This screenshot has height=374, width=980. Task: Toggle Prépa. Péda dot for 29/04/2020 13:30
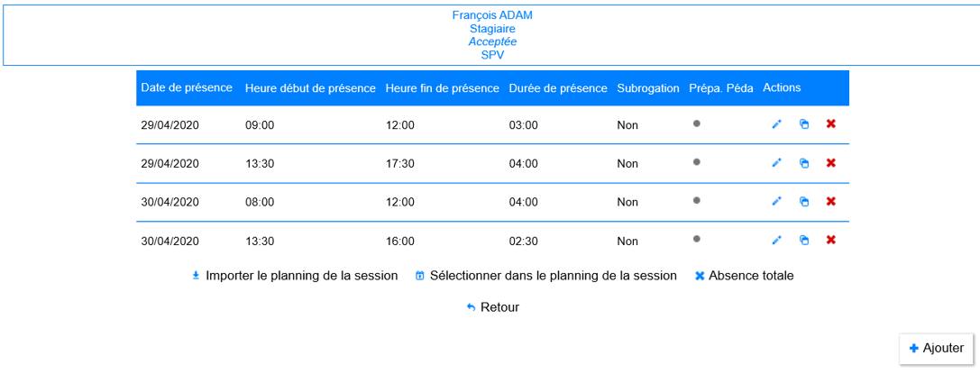coord(696,162)
